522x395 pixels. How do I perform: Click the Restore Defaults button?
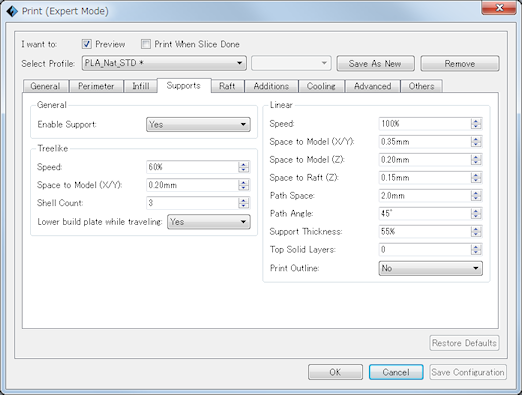coord(464,343)
